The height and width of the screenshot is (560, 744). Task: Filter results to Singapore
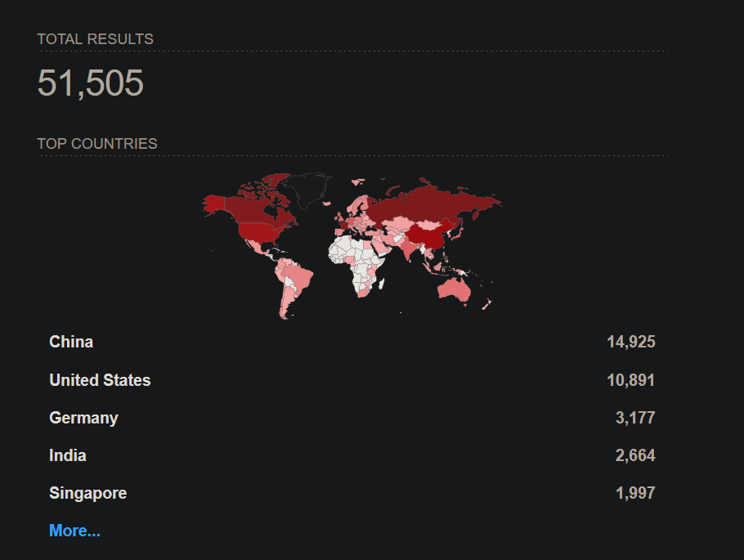coord(87,493)
